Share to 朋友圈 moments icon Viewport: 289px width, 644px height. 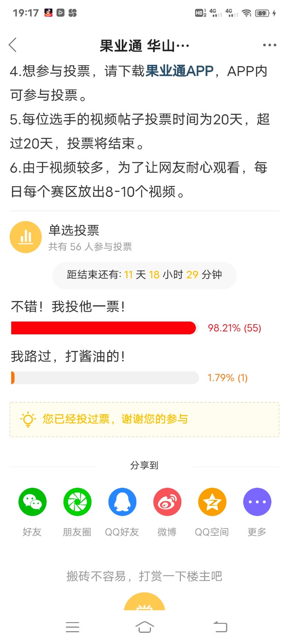click(77, 502)
